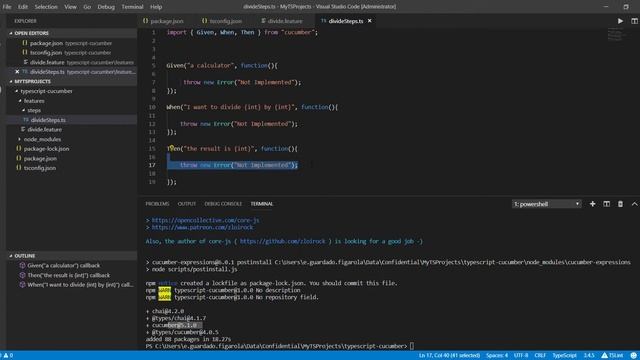640x360 pixels.
Task: Click line number 17 in the gutter
Action: point(152,165)
